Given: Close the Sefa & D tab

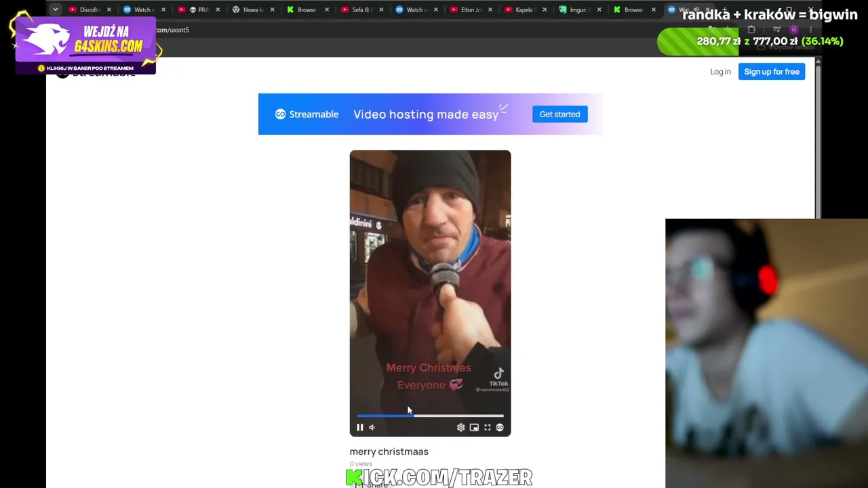Looking at the screenshot, I should point(381,9).
